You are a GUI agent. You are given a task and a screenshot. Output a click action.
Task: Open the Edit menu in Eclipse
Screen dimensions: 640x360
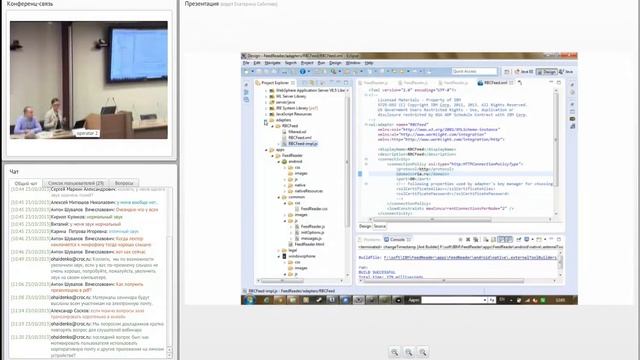pos(257,63)
